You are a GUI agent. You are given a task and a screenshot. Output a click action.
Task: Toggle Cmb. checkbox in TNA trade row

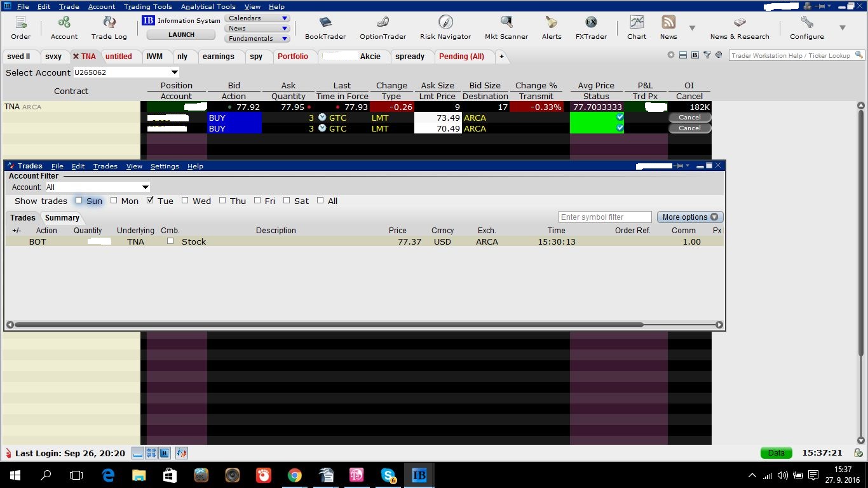click(170, 241)
